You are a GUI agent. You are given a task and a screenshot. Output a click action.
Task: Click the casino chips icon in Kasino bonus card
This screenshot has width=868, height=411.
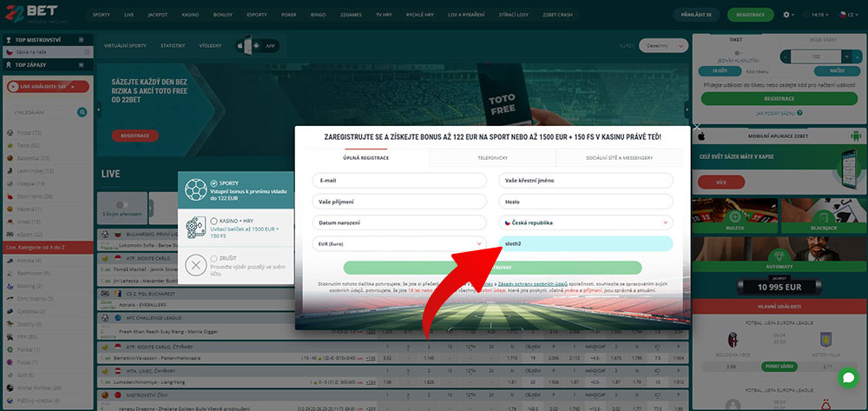pos(195,229)
